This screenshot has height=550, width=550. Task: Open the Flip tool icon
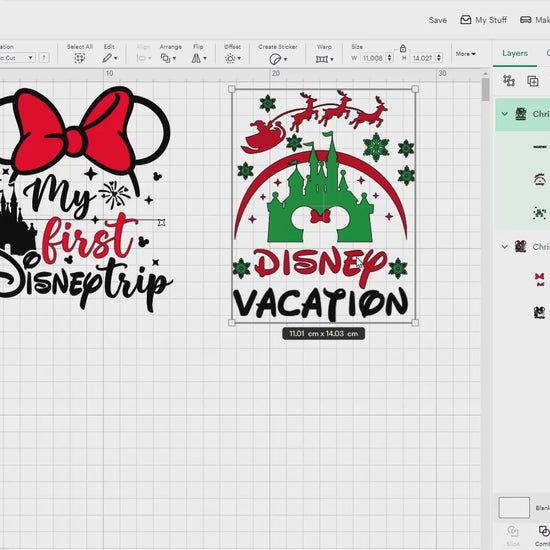tap(196, 58)
